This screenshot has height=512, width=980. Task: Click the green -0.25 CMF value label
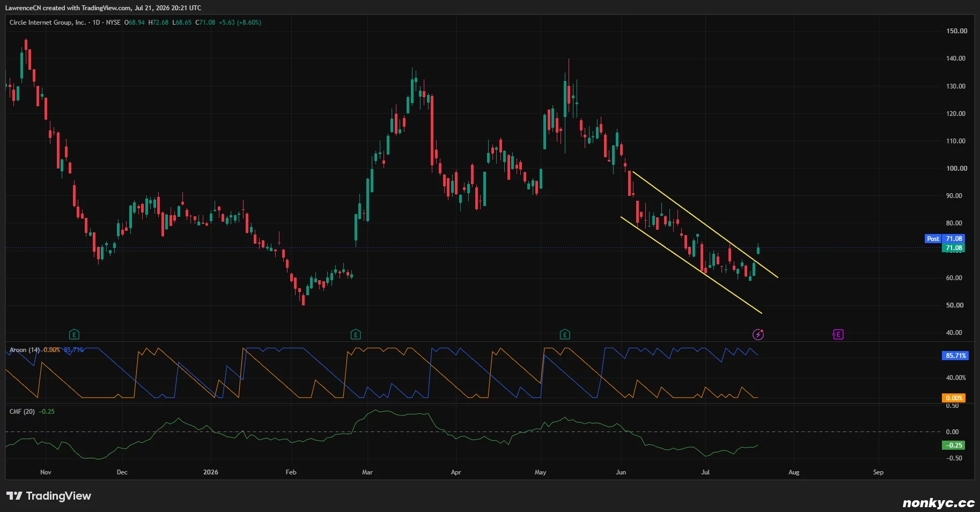[953, 445]
